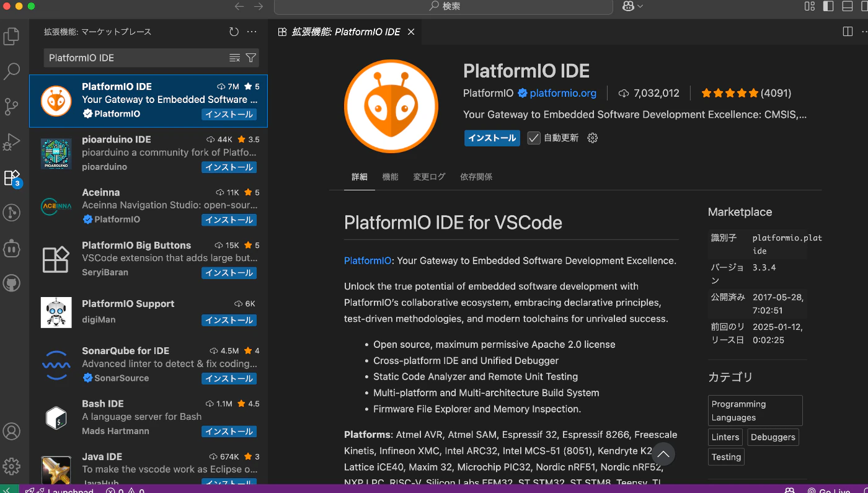Toggle the primary side bar layout icon
The height and width of the screenshot is (493, 868).
[x=828, y=6]
